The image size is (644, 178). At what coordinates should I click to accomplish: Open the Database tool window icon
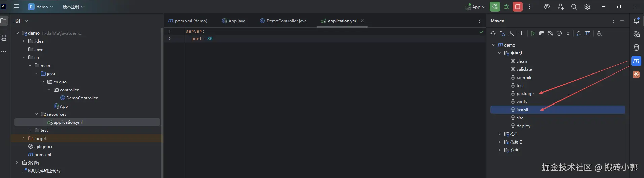coord(636,48)
